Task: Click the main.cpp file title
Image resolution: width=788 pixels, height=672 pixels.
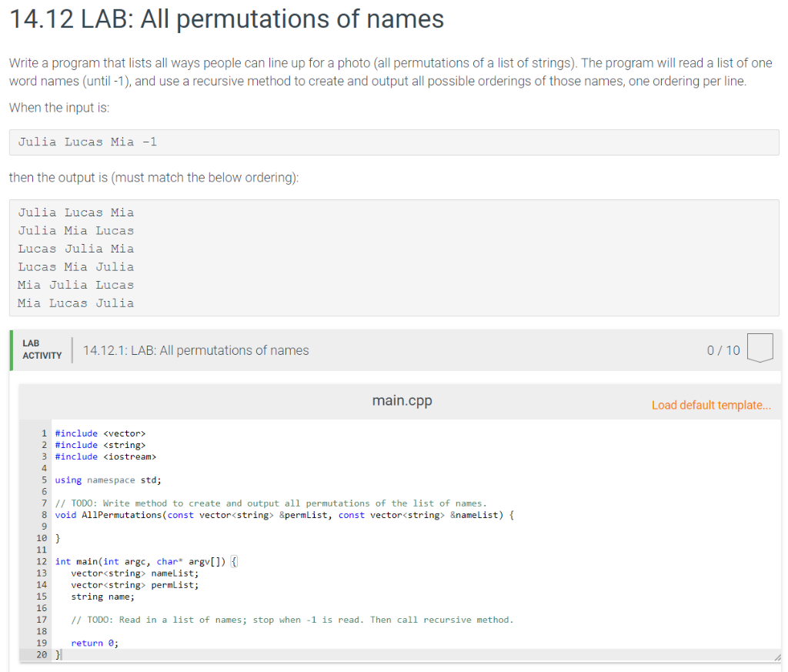Action: tap(402, 400)
